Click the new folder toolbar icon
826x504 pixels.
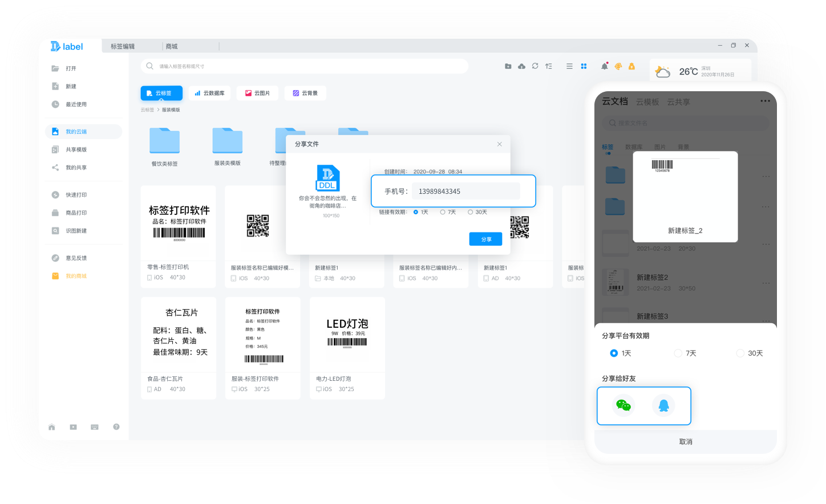508,66
